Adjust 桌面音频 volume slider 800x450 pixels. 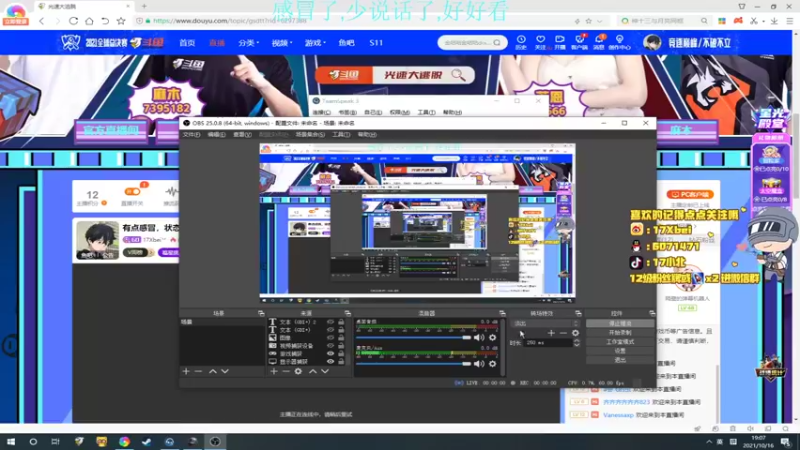tap(413, 338)
